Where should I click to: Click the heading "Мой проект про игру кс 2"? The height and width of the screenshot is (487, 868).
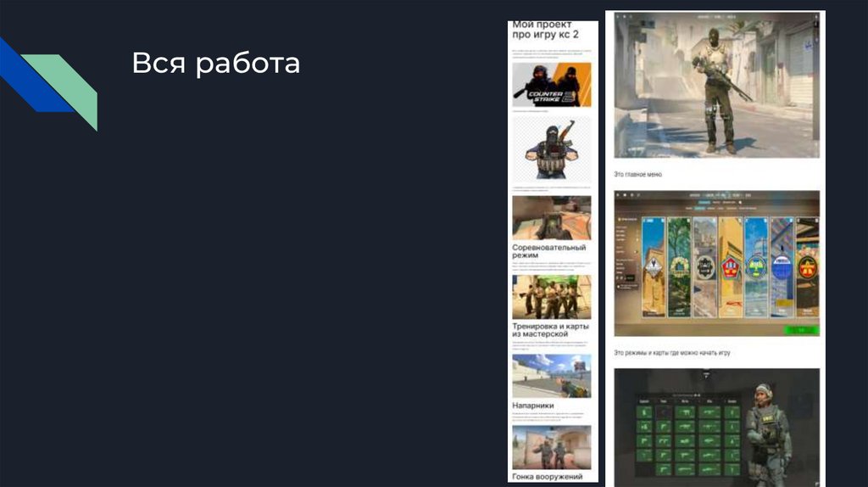pos(545,30)
